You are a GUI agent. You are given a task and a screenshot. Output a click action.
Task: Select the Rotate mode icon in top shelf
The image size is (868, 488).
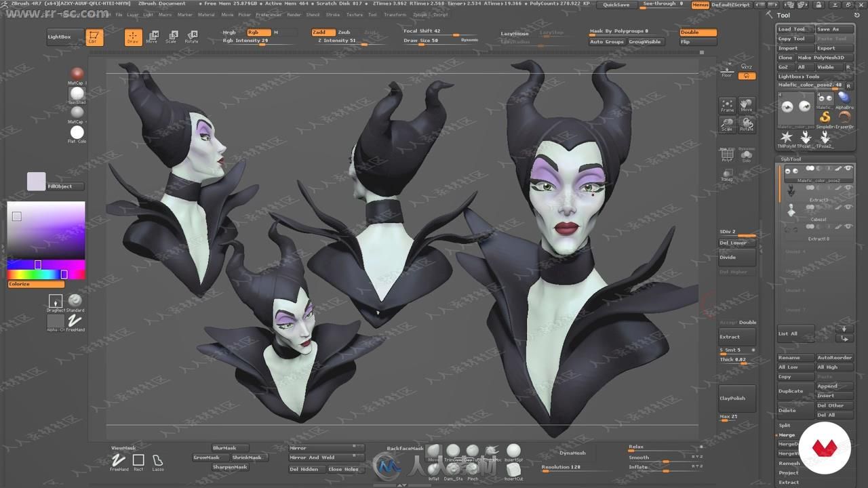[192, 37]
